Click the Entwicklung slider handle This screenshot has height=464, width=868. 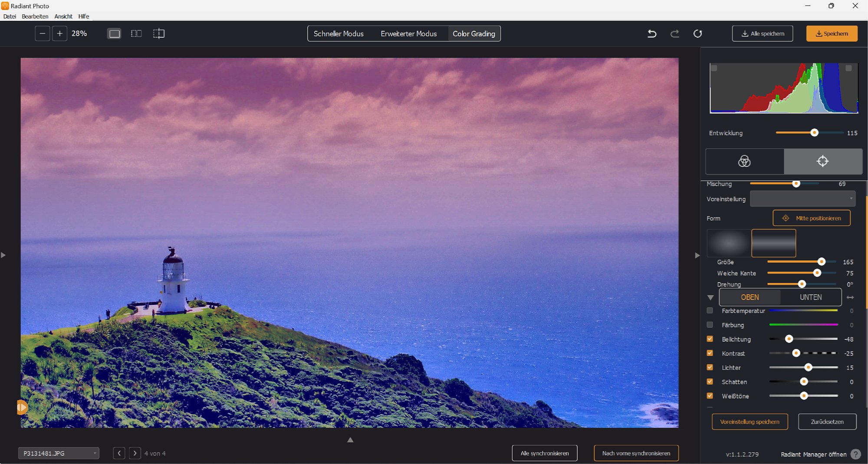click(x=814, y=133)
